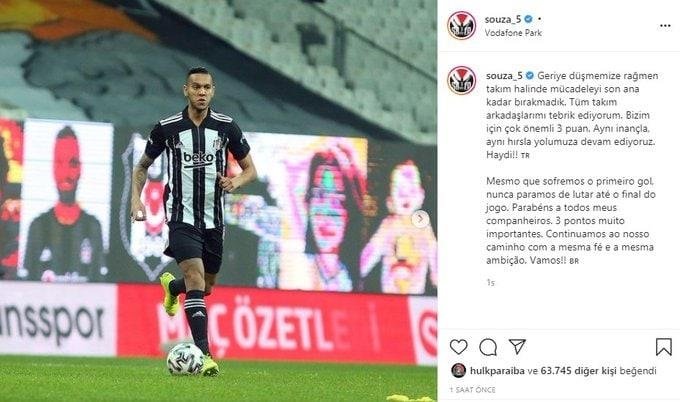Open hulkparaiba's profile from likes line
The width and height of the screenshot is (680, 402).
(x=497, y=371)
